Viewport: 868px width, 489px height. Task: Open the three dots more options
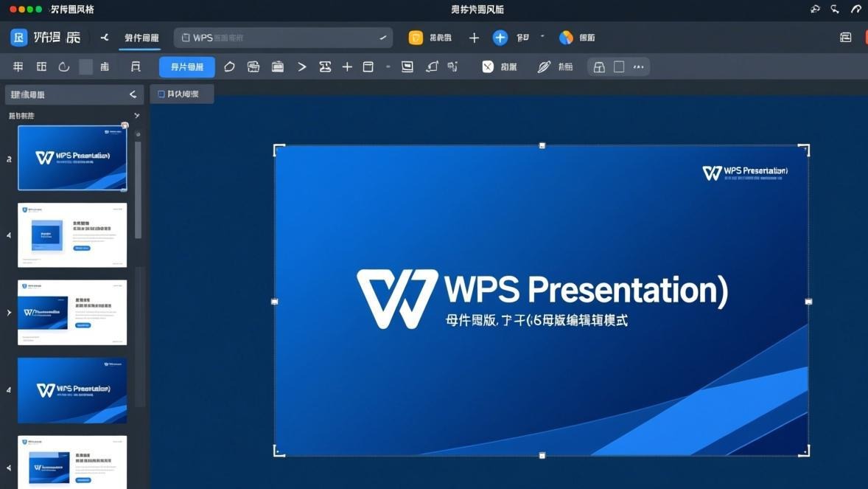(x=639, y=66)
